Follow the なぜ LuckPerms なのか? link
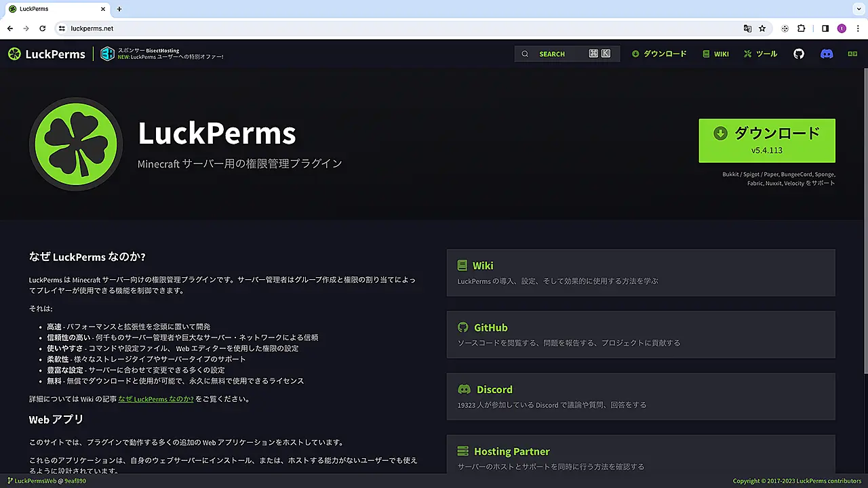The height and width of the screenshot is (488, 868). tap(156, 399)
